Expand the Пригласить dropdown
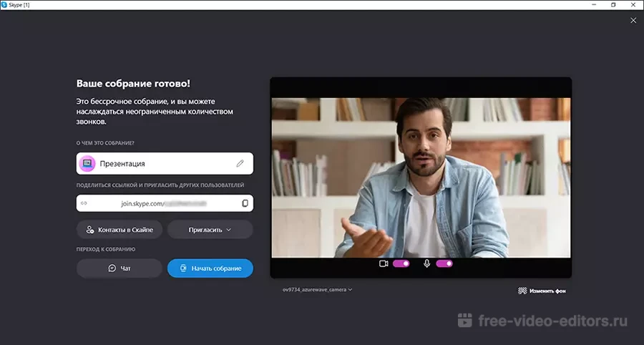644x345 pixels. tap(210, 230)
